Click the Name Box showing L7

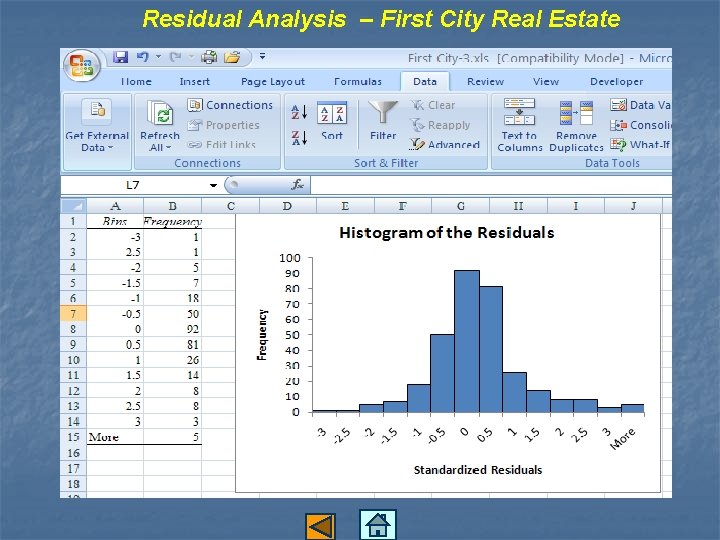[133, 185]
